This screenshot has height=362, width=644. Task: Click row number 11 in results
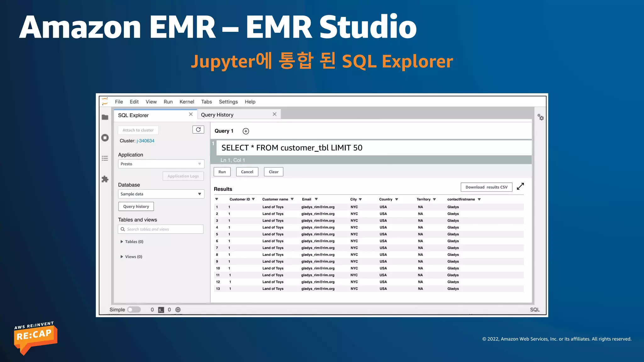pyautogui.click(x=218, y=275)
